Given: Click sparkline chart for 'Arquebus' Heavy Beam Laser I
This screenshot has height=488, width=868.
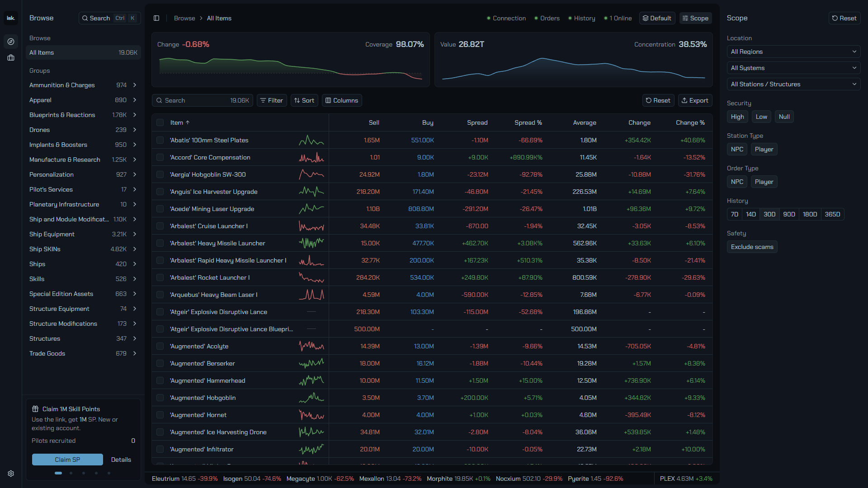Looking at the screenshot, I should coord(311,295).
